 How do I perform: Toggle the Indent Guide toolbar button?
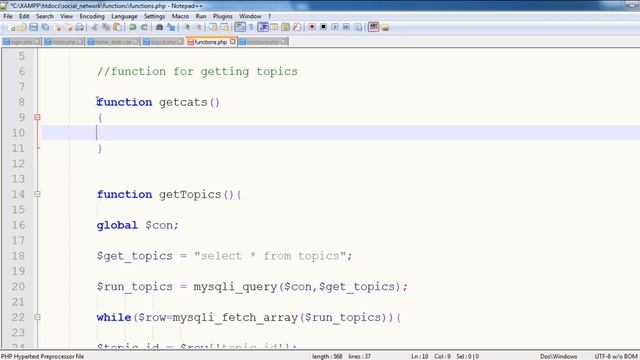coord(263,27)
